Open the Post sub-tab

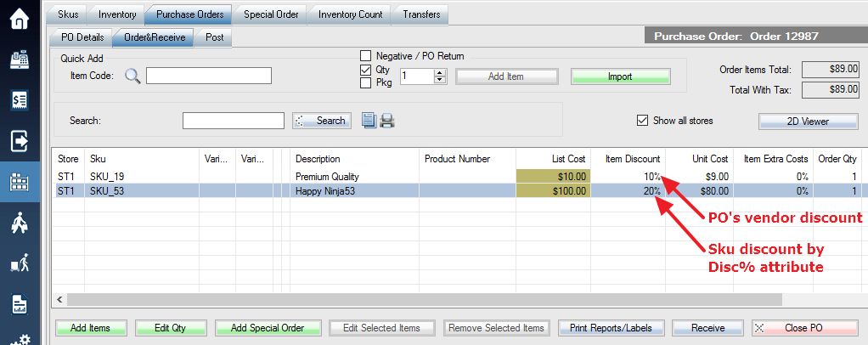(214, 37)
